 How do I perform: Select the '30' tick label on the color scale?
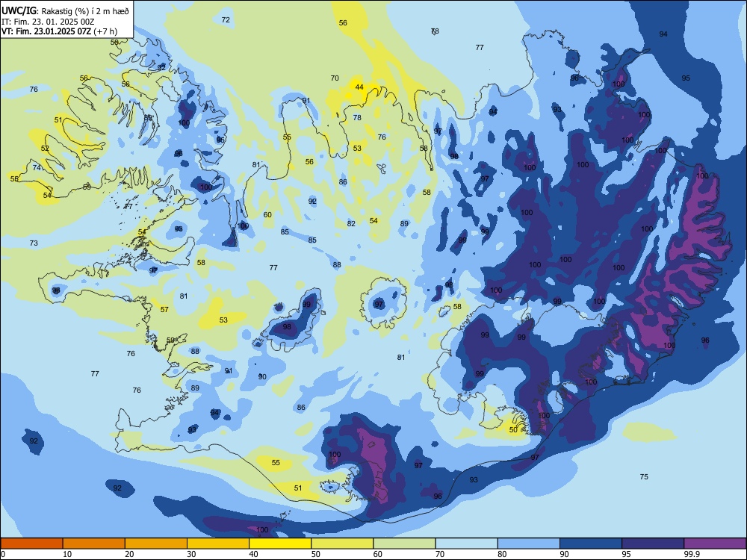click(191, 554)
